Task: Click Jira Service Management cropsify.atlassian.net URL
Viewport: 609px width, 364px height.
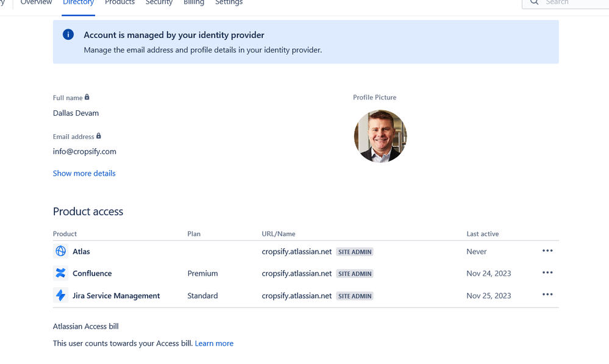Action: point(297,296)
